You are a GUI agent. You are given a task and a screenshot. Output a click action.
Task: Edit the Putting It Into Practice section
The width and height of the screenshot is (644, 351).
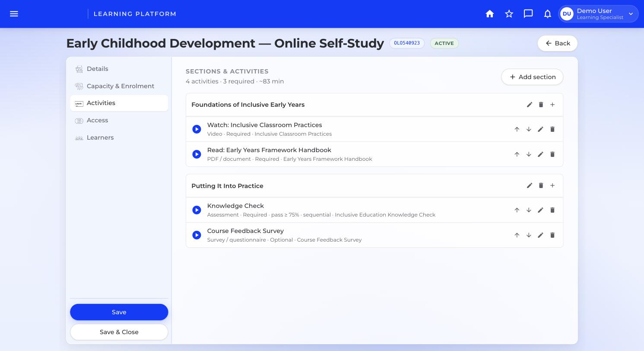point(530,185)
